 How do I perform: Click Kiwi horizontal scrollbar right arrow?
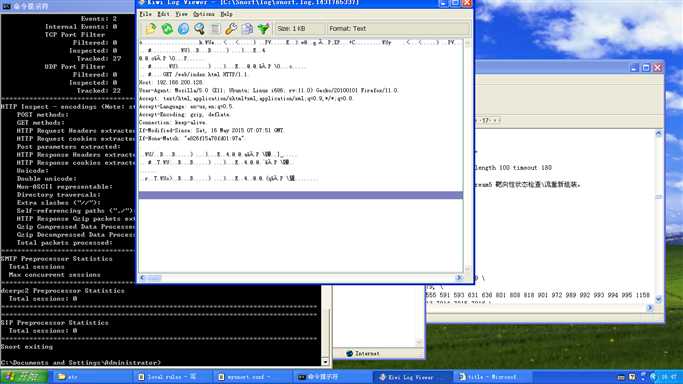pos(459,278)
